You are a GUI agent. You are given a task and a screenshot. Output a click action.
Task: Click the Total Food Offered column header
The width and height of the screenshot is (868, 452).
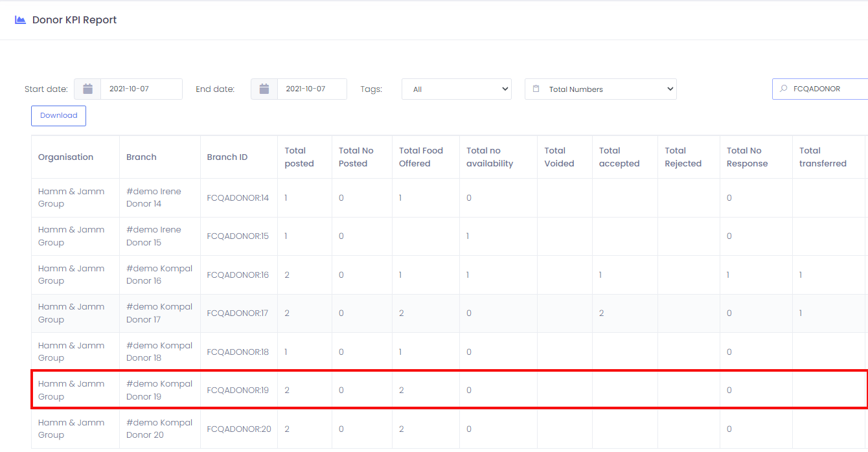pyautogui.click(x=420, y=157)
